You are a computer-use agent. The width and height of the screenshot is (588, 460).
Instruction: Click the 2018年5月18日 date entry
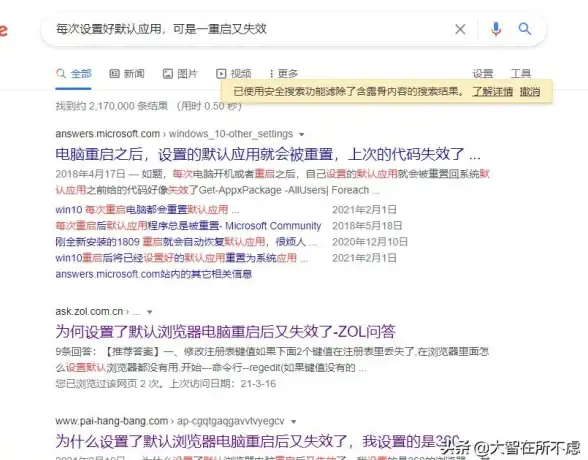tap(367, 226)
